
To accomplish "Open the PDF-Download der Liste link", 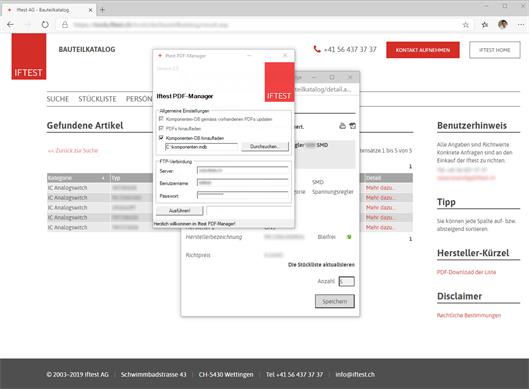I will coord(466,272).
